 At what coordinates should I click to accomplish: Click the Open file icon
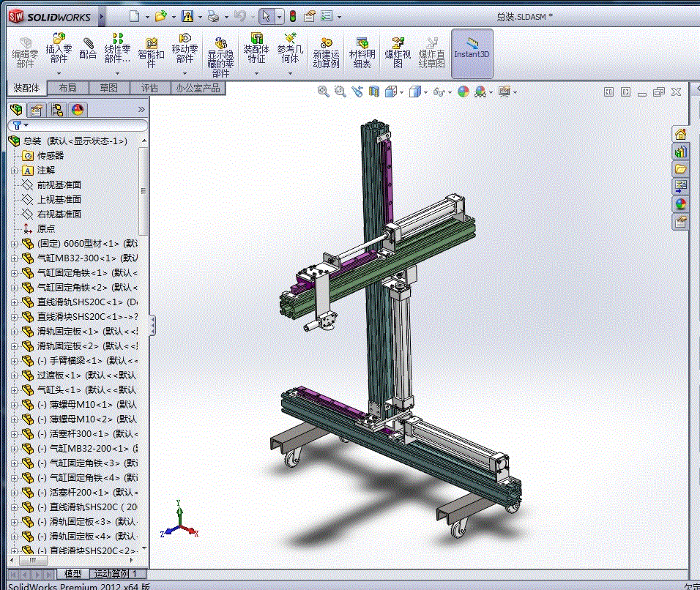160,17
